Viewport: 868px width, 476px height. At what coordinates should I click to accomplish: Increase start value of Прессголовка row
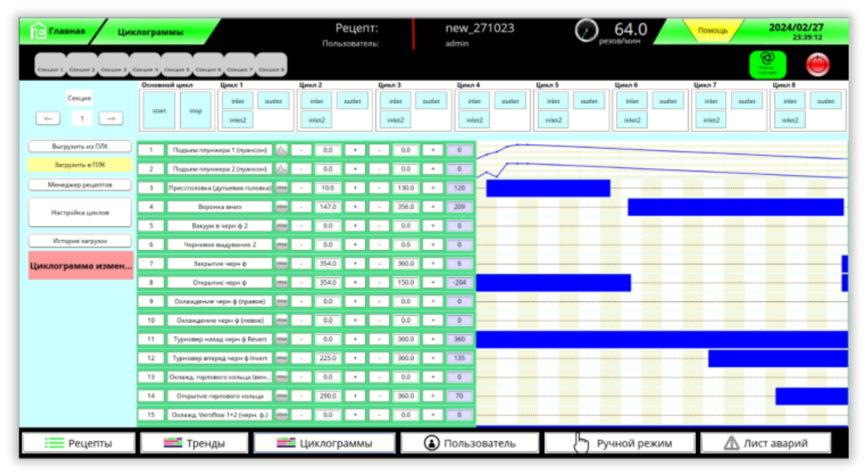point(355,188)
